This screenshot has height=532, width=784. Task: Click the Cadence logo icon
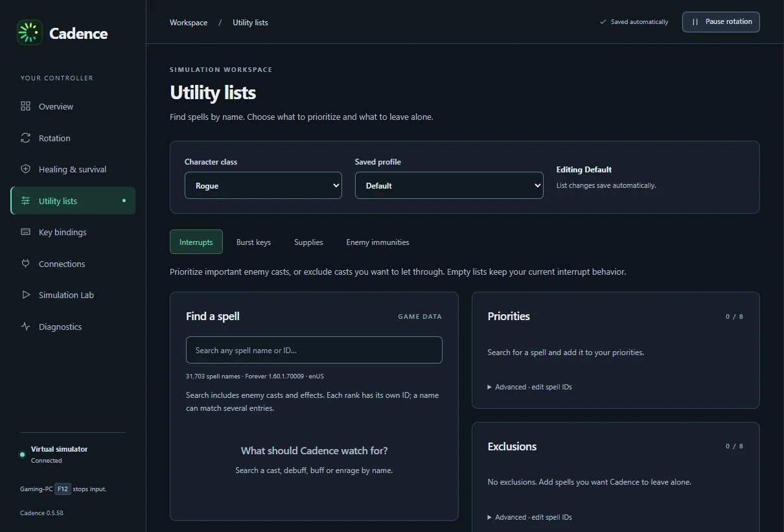[30, 32]
